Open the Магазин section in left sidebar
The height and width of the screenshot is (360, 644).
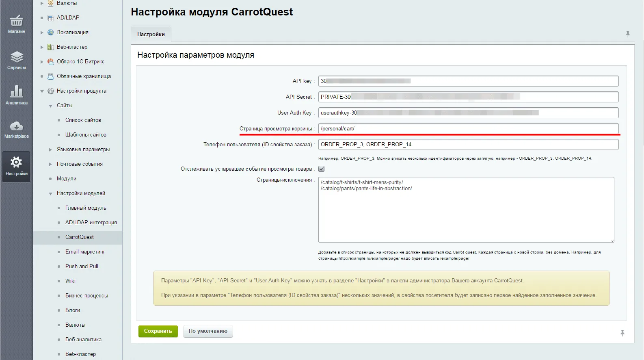16,24
